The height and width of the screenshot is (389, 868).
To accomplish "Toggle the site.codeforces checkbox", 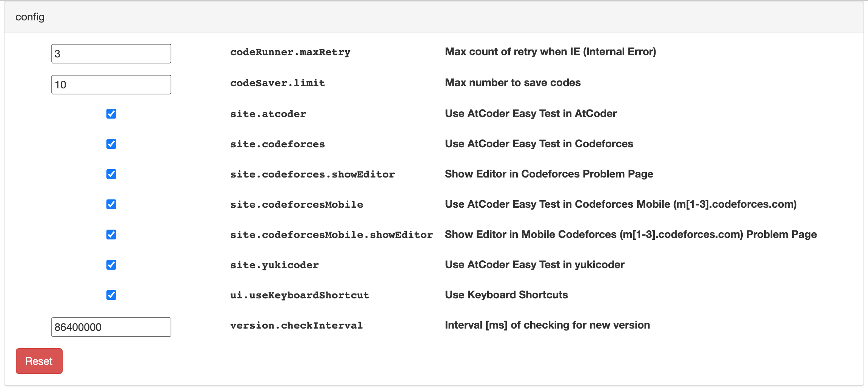I will click(111, 144).
